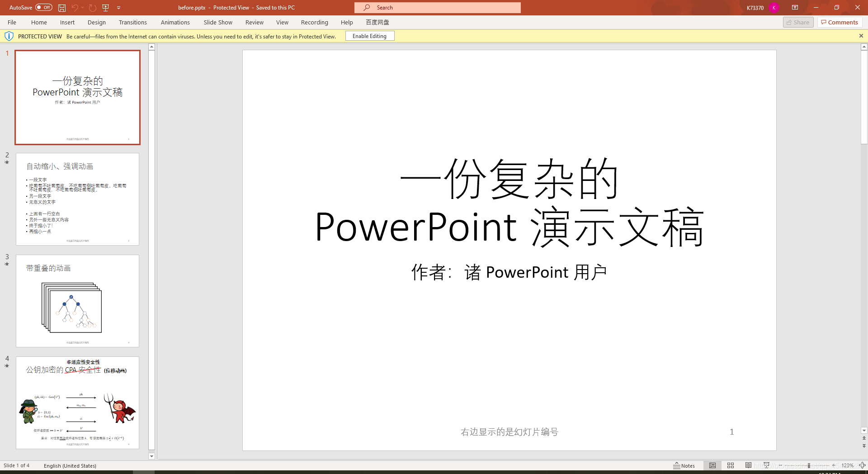Open the Help tab
The image size is (868, 474).
coord(347,22)
